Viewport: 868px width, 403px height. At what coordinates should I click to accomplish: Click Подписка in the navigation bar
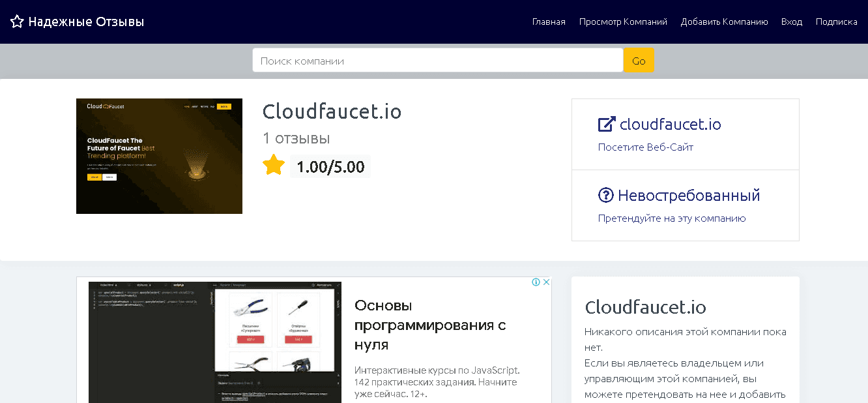click(836, 22)
